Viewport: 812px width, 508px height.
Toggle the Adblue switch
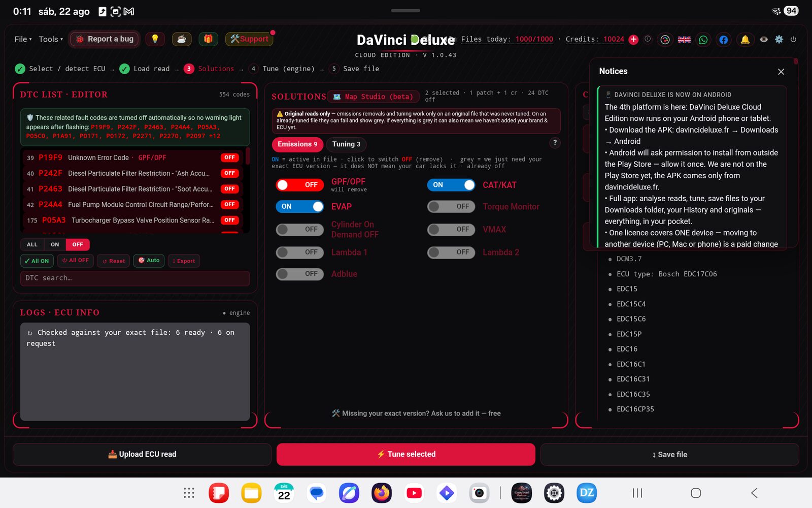300,274
